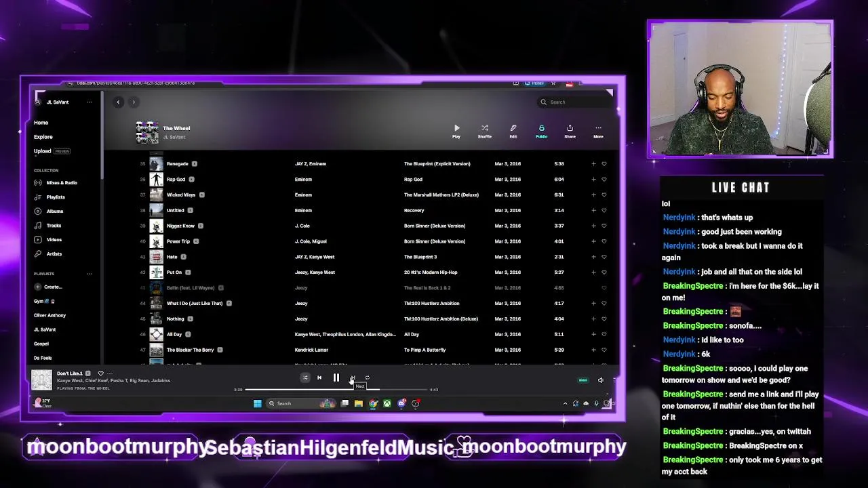Open Tracks in the sidebar
This screenshot has width=868, height=488.
pos(48,225)
